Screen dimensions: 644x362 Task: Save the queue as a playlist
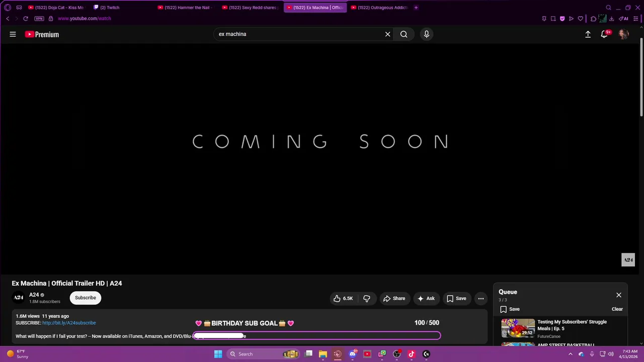(510, 309)
